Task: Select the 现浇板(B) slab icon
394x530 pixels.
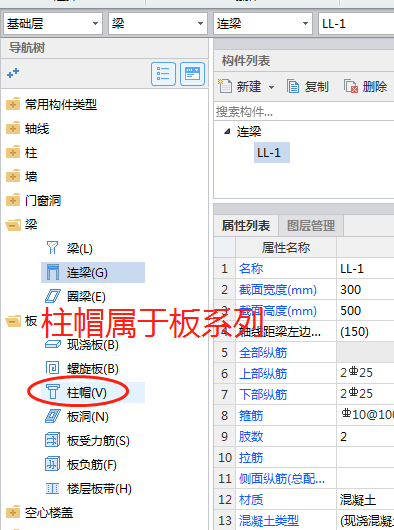Action: point(52,344)
